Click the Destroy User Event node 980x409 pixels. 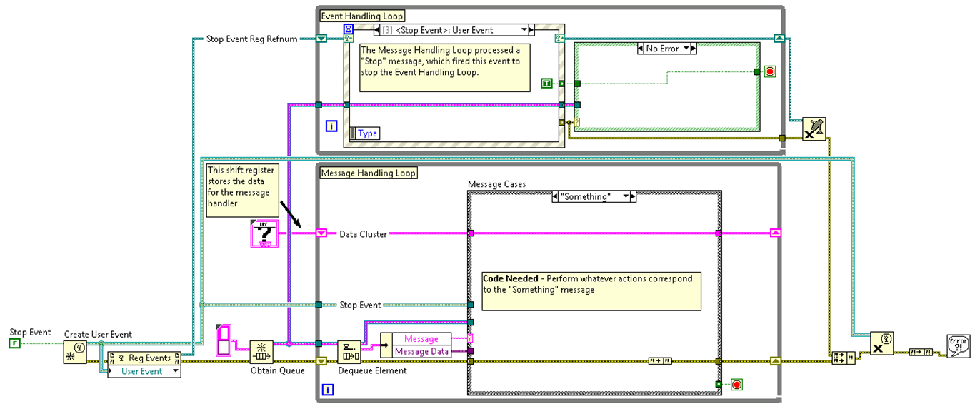tap(882, 343)
